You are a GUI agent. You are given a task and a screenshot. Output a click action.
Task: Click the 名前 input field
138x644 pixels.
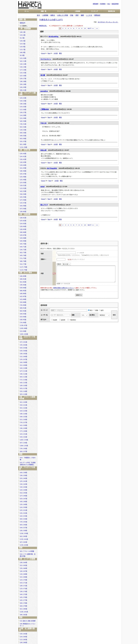tap(66, 253)
